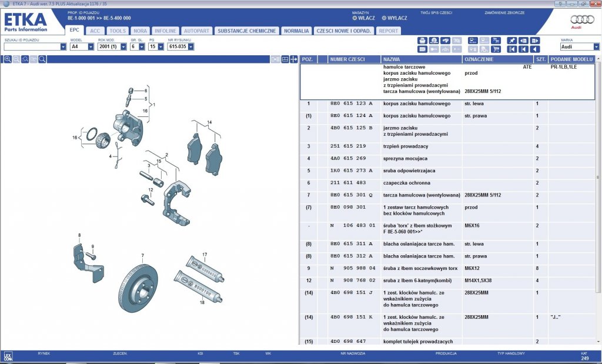Click the plain magnifier icon above the diagram
The image size is (602, 364).
42,59
